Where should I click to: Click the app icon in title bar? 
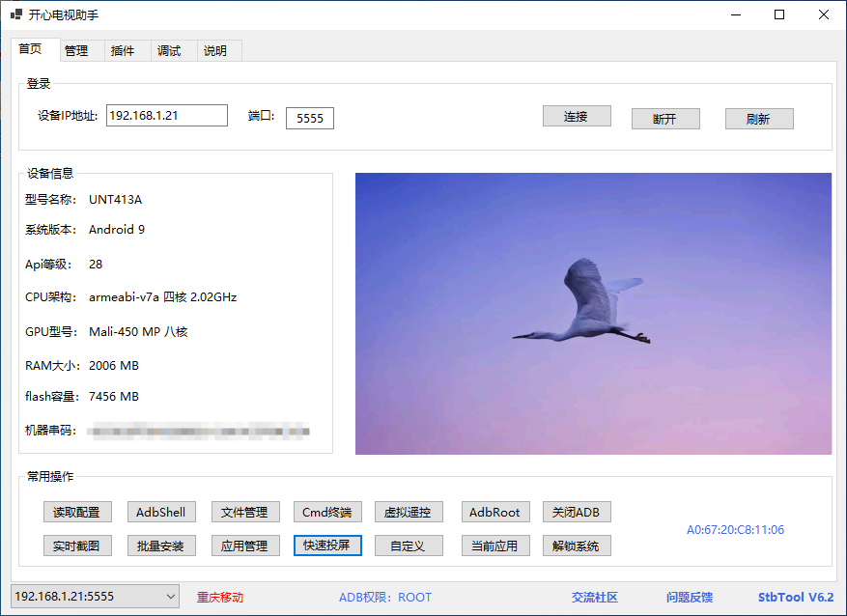16,14
